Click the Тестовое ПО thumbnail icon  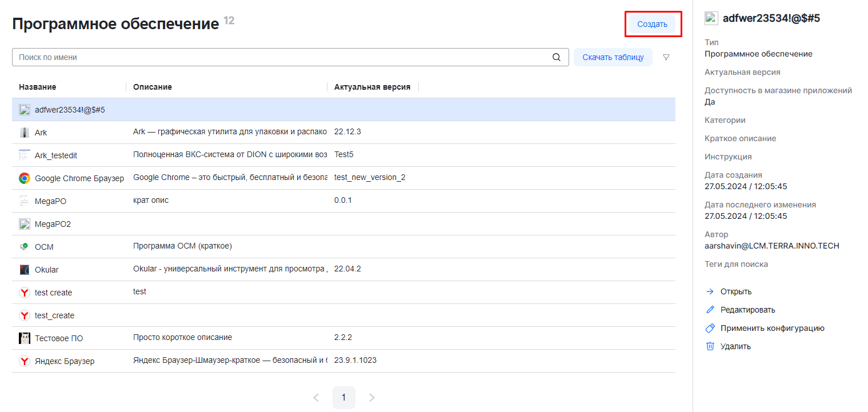click(x=24, y=338)
